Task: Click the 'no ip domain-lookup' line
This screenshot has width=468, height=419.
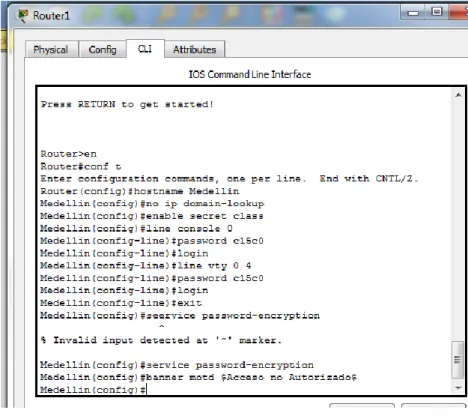Action: [x=152, y=203]
